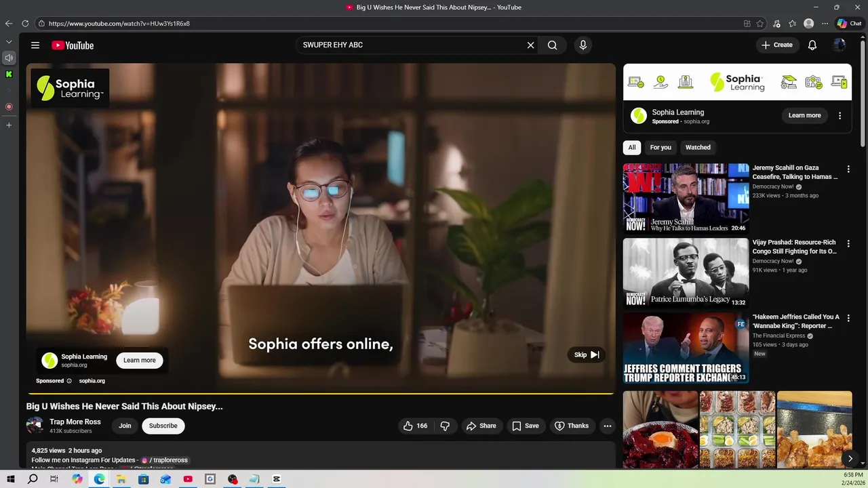868x488 pixels.
Task: Add a new tab with the sidebar plus
Action: pyautogui.click(x=9, y=125)
